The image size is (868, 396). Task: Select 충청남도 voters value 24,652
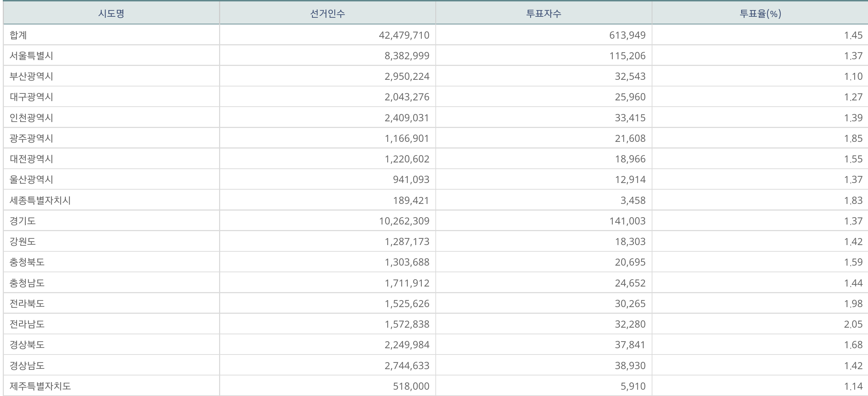pyautogui.click(x=630, y=283)
